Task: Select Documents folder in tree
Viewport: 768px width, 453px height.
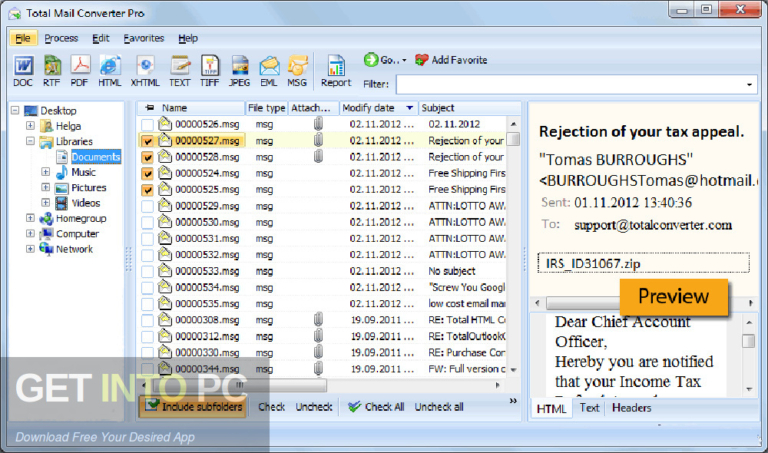Action: pos(96,157)
